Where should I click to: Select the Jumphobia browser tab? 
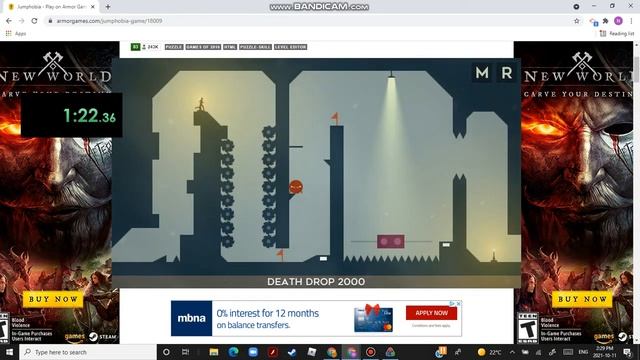tap(51, 7)
